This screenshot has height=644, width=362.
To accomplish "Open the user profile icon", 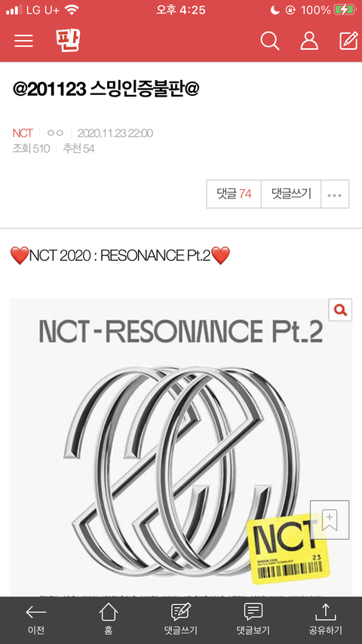I will 309,41.
